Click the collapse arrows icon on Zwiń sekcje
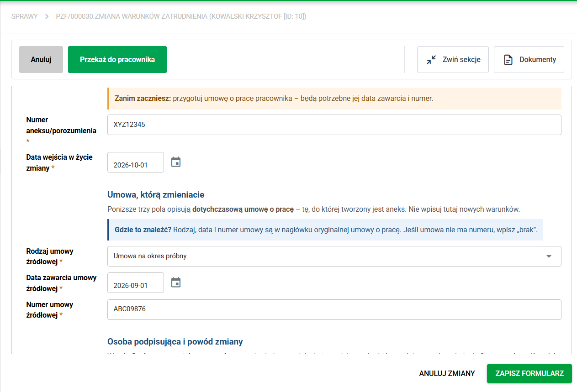 431,60
